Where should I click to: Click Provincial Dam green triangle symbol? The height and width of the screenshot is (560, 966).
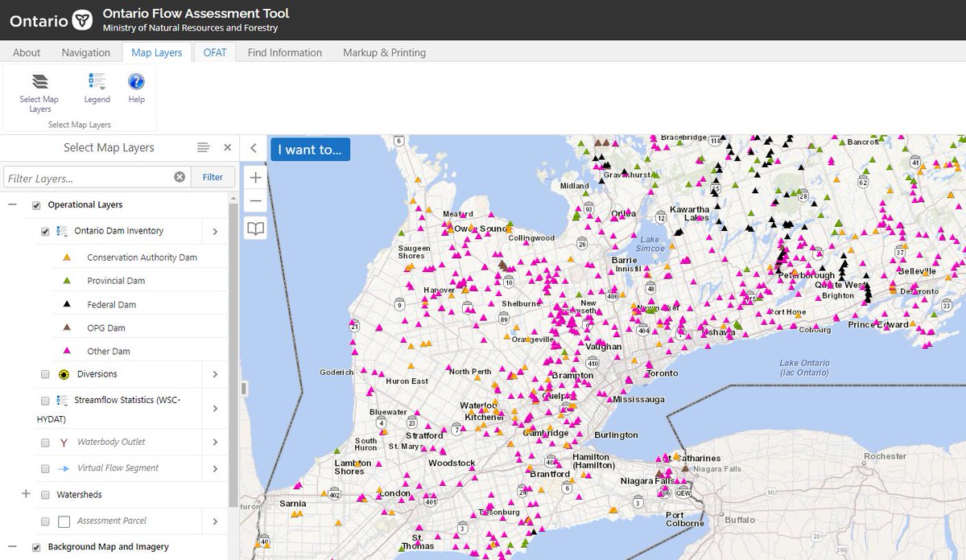tap(68, 281)
